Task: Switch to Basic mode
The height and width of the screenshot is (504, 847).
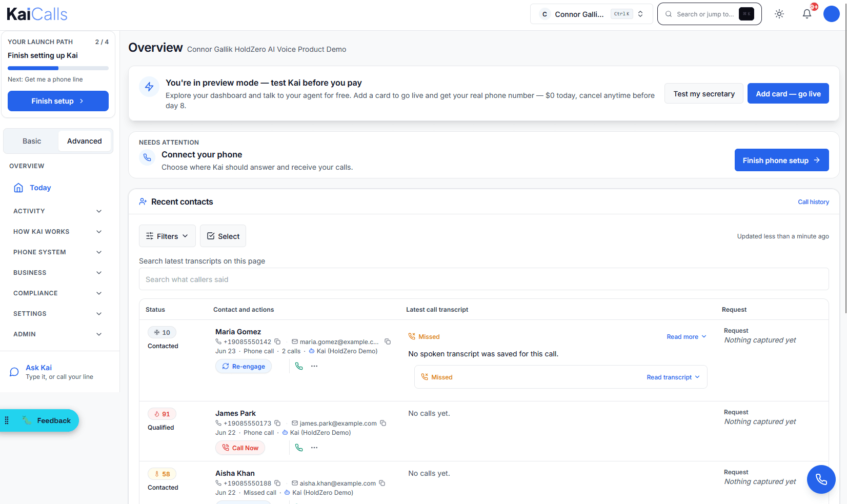Action: (x=32, y=141)
